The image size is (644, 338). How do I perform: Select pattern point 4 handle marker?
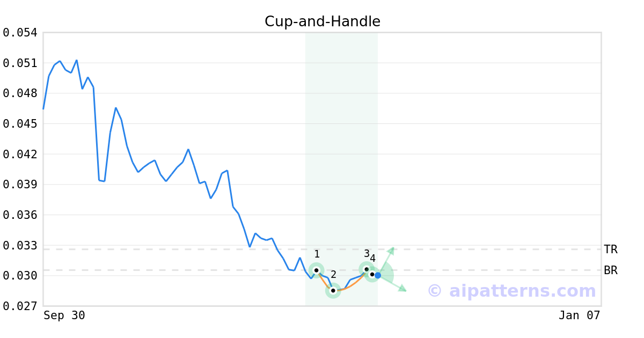click(x=372, y=274)
